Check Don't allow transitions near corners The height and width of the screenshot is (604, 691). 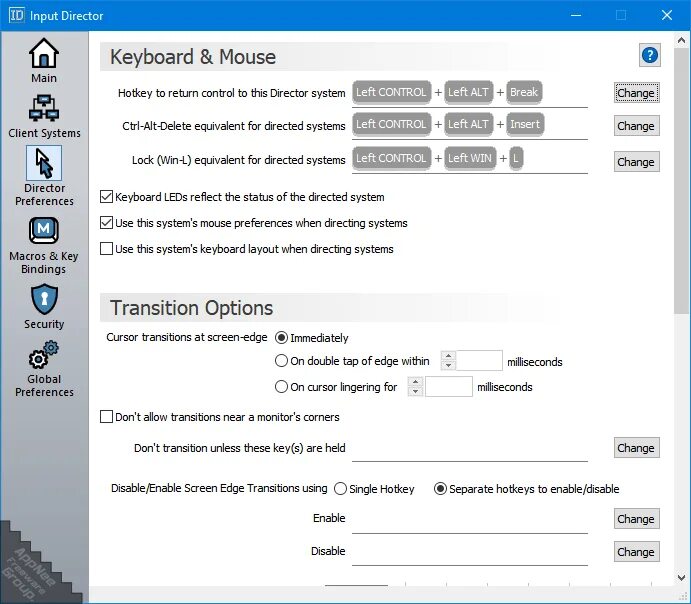[x=106, y=416]
